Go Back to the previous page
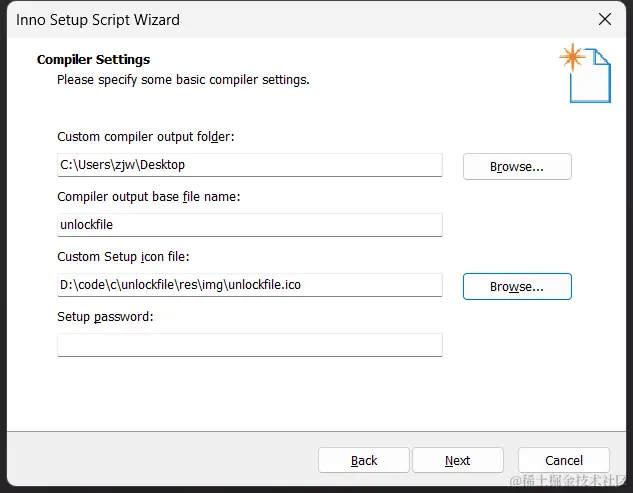The width and height of the screenshot is (633, 493). (364, 460)
